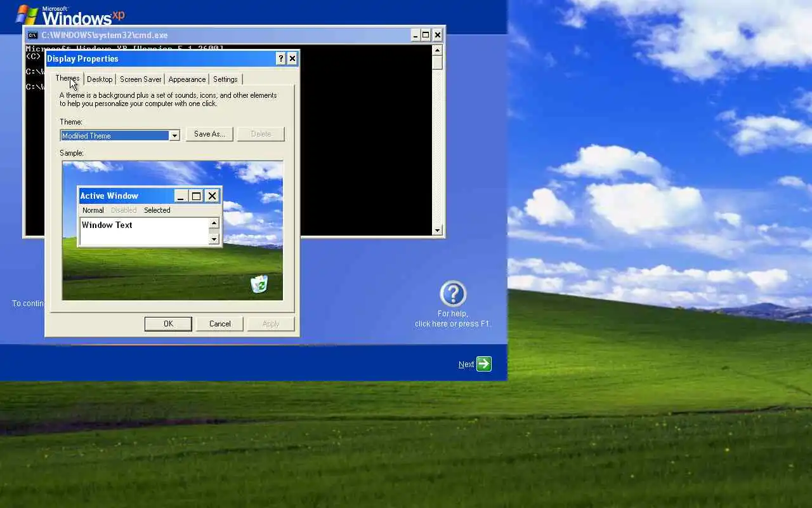Maximize the cmd.exe window
812x508 pixels.
[426, 35]
